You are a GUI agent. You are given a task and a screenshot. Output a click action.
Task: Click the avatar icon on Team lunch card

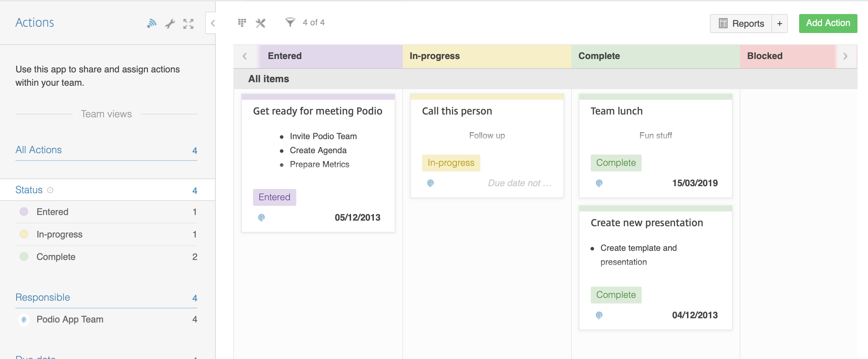click(599, 183)
